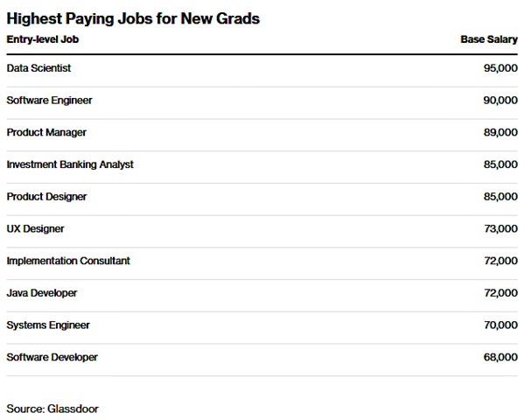
Task: Click the 73,000 salary figure
Action: point(500,228)
